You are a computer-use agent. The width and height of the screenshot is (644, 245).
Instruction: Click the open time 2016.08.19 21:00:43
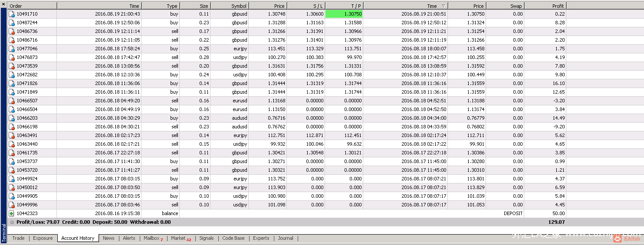117,14
